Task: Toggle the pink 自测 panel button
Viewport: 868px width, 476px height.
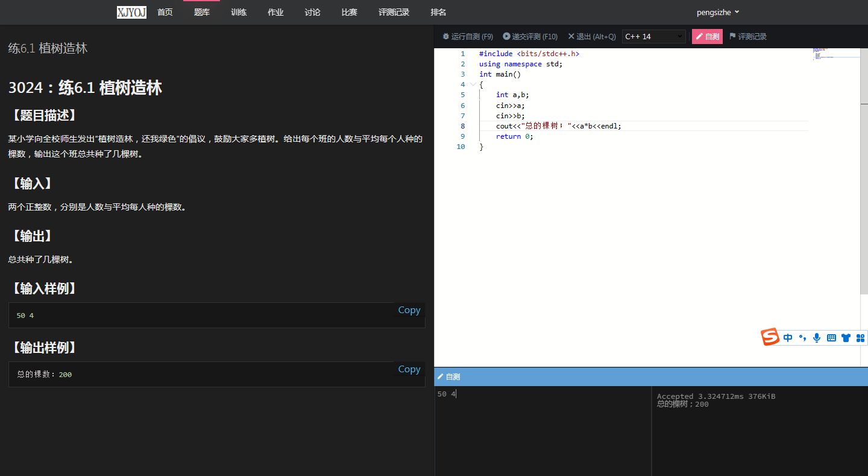Action: coord(707,37)
